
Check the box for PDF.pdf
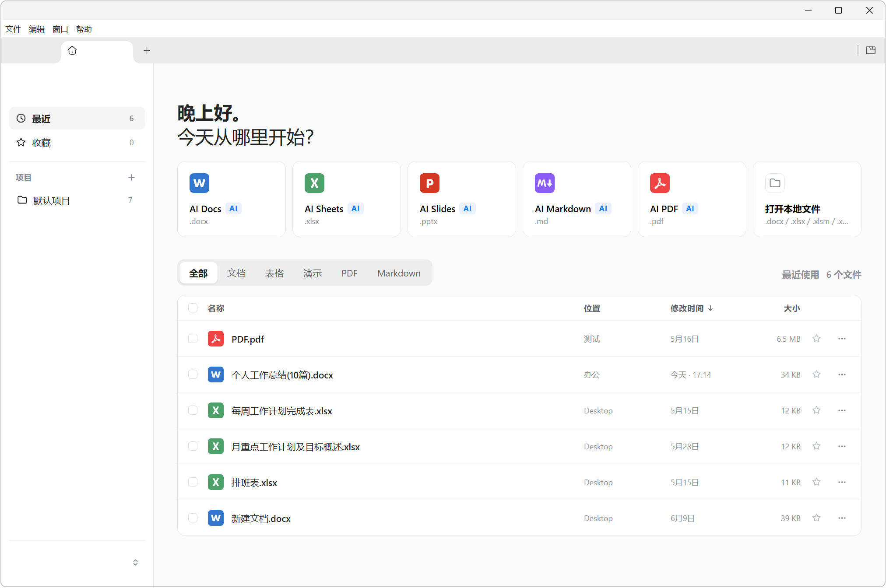click(193, 339)
